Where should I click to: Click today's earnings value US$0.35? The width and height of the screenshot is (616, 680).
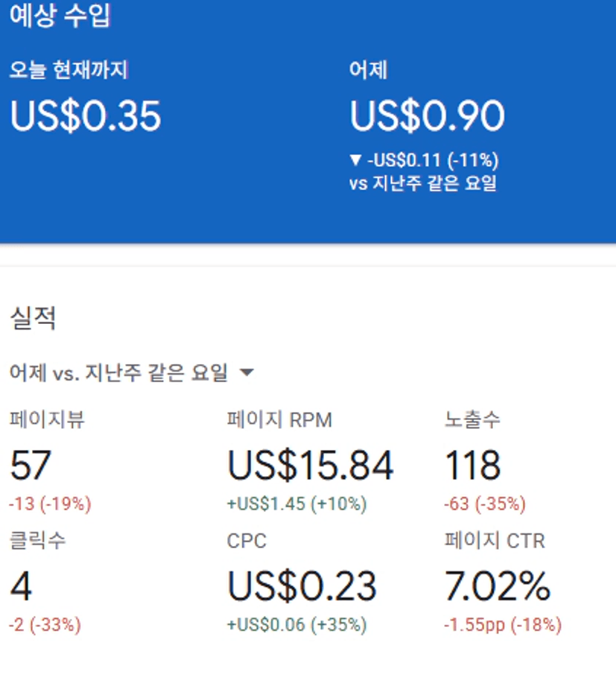click(86, 116)
